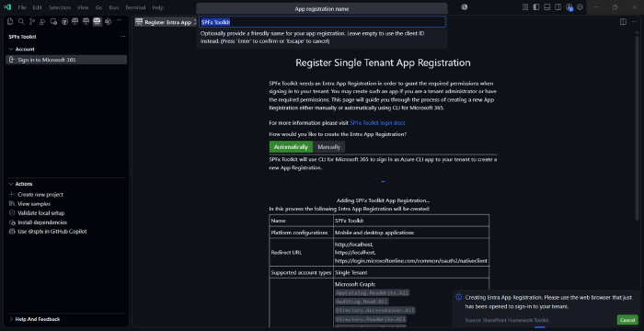This screenshot has width=644, height=331.
Task: Click the VS Code logo icon
Action: click(7, 7)
